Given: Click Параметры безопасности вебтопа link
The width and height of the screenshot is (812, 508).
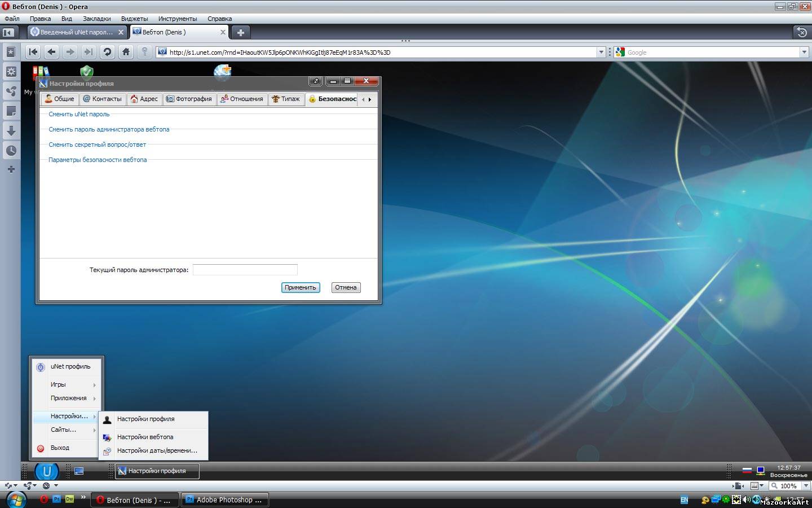Looking at the screenshot, I should click(x=98, y=160).
